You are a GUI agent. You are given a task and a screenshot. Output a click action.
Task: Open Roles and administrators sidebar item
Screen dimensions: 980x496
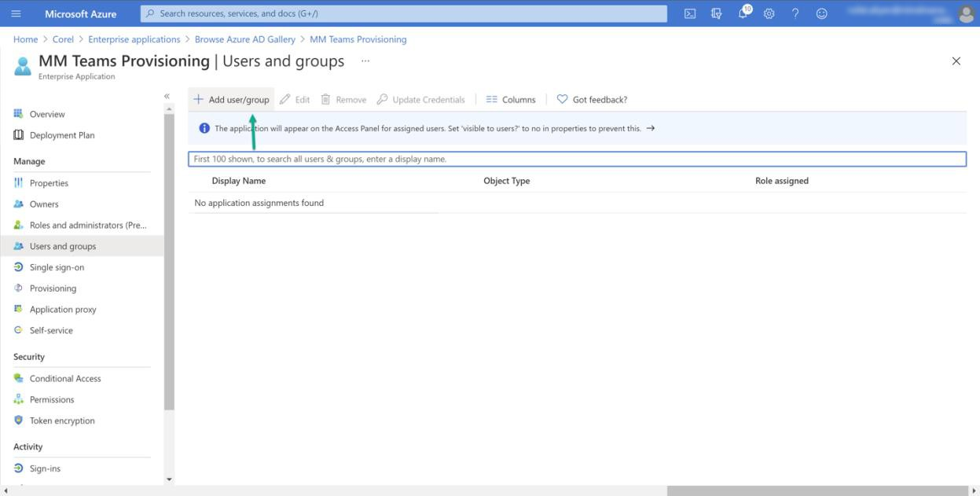(82, 225)
